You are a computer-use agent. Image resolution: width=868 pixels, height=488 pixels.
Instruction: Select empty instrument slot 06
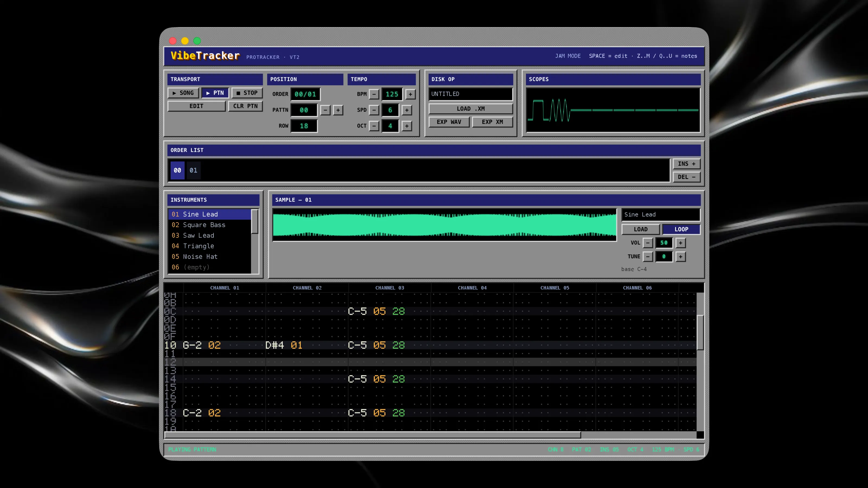tap(210, 267)
